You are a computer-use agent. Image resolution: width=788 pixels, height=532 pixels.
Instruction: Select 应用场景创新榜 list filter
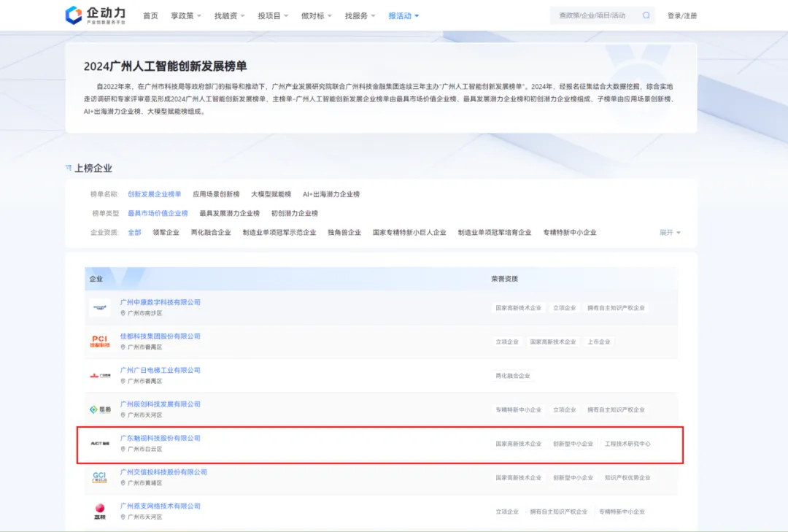[216, 194]
